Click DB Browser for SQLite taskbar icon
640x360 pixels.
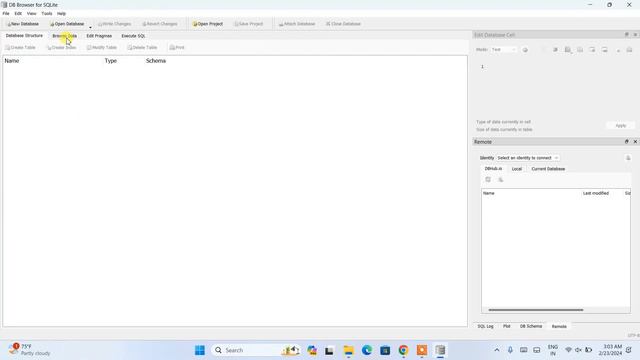click(440, 350)
